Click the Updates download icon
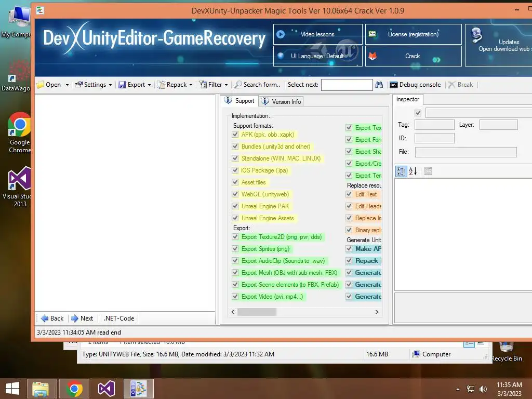 (x=477, y=35)
